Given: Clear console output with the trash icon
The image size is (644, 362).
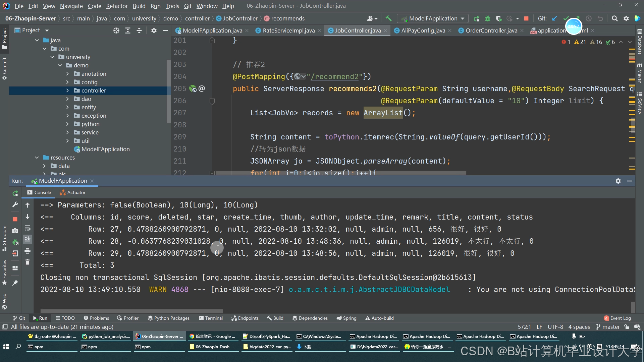Looking at the screenshot, I should [28, 262].
